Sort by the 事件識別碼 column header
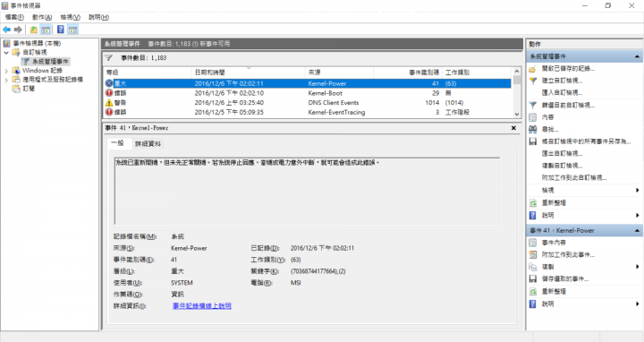 click(x=408, y=73)
